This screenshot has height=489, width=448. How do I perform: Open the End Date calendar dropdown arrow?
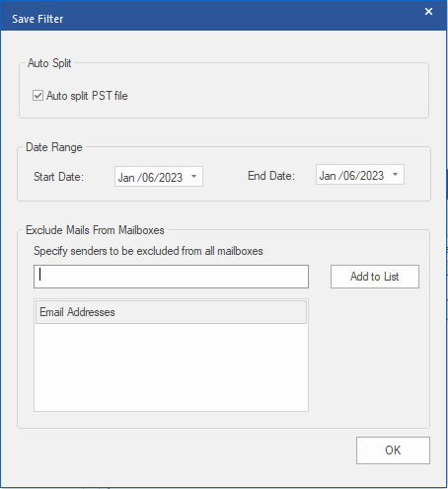coord(396,175)
